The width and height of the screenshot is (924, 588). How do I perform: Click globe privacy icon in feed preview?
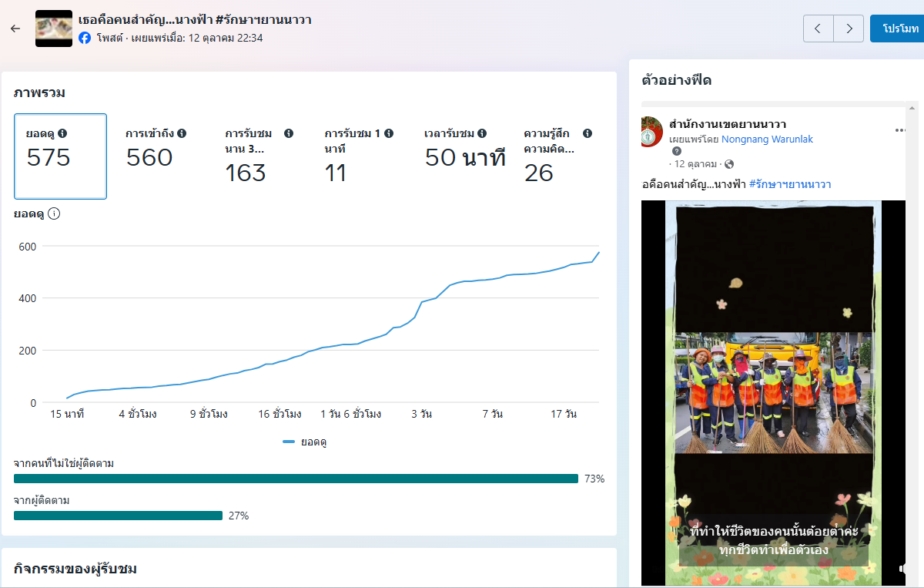click(x=729, y=164)
